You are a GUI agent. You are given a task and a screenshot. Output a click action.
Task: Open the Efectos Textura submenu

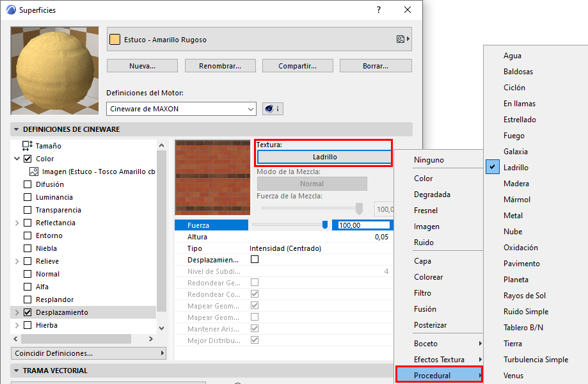pos(439,360)
